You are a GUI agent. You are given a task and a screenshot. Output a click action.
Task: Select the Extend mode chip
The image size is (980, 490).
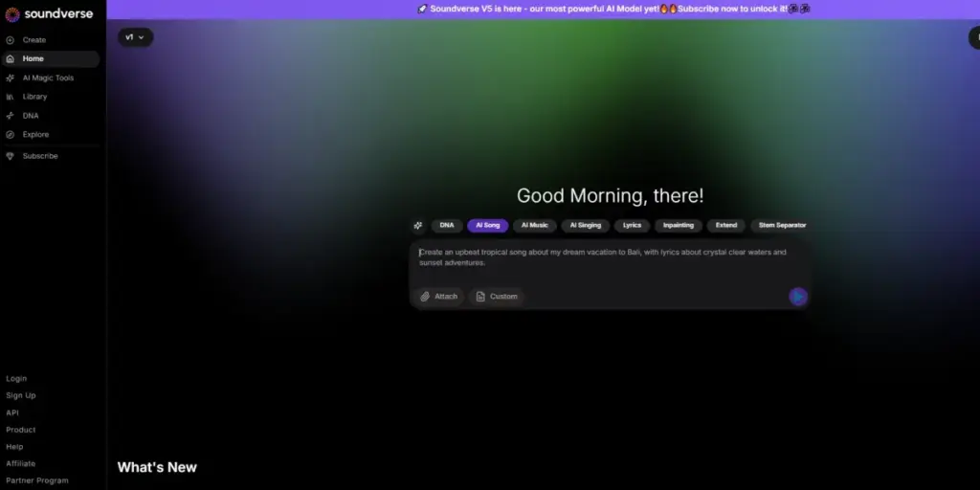tap(726, 226)
